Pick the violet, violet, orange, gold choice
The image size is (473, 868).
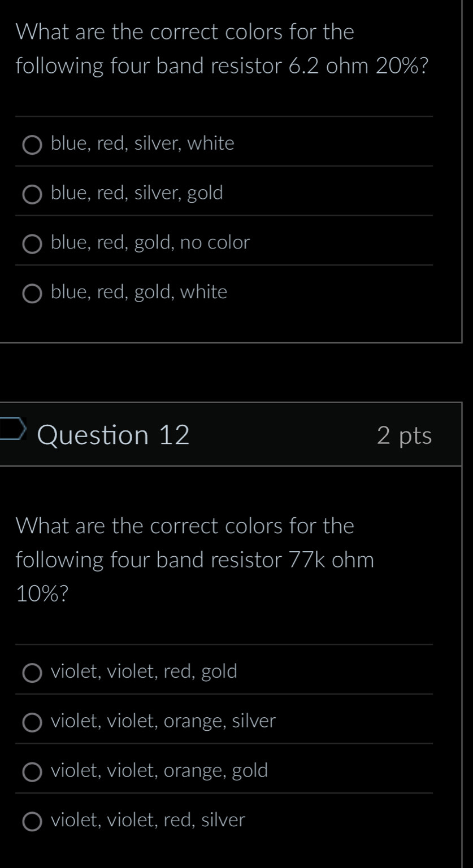32,772
